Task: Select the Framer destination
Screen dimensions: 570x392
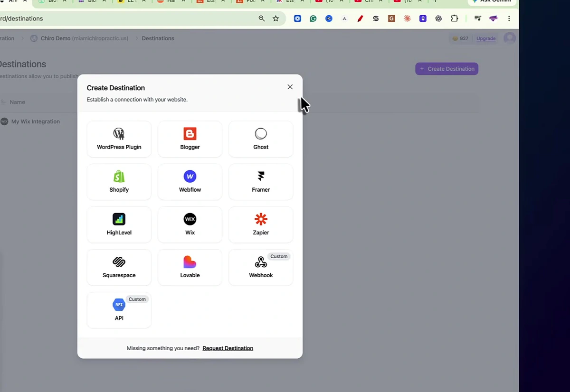Action: [x=261, y=182]
